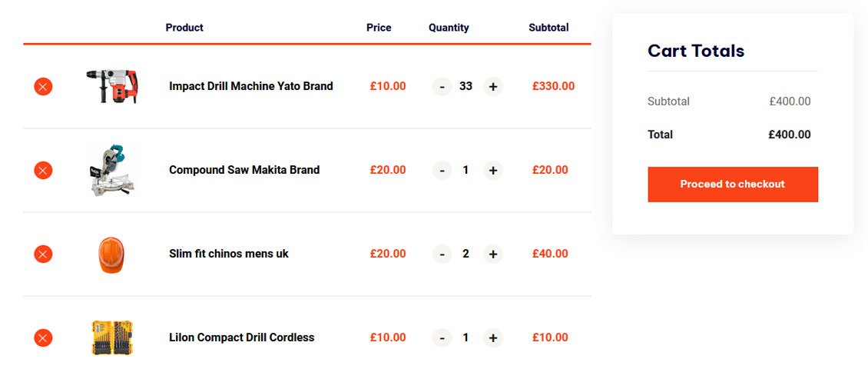Open Impact Drill Machine Yato Brand link
Viewport: 868px width, 369px height.
coord(251,86)
